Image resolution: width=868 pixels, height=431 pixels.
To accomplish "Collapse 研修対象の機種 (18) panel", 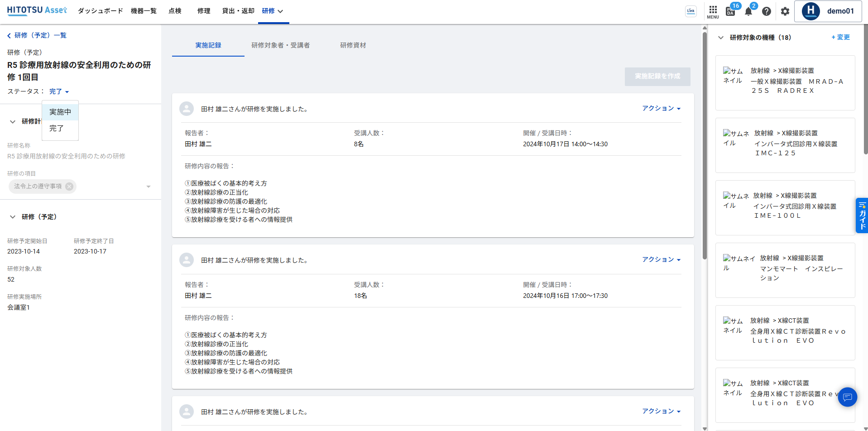I will (721, 38).
